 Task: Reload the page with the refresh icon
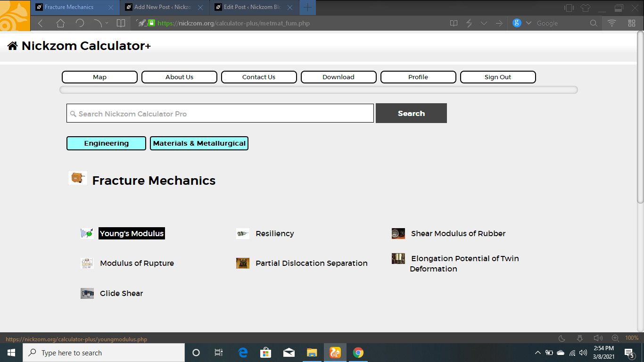coord(80,23)
